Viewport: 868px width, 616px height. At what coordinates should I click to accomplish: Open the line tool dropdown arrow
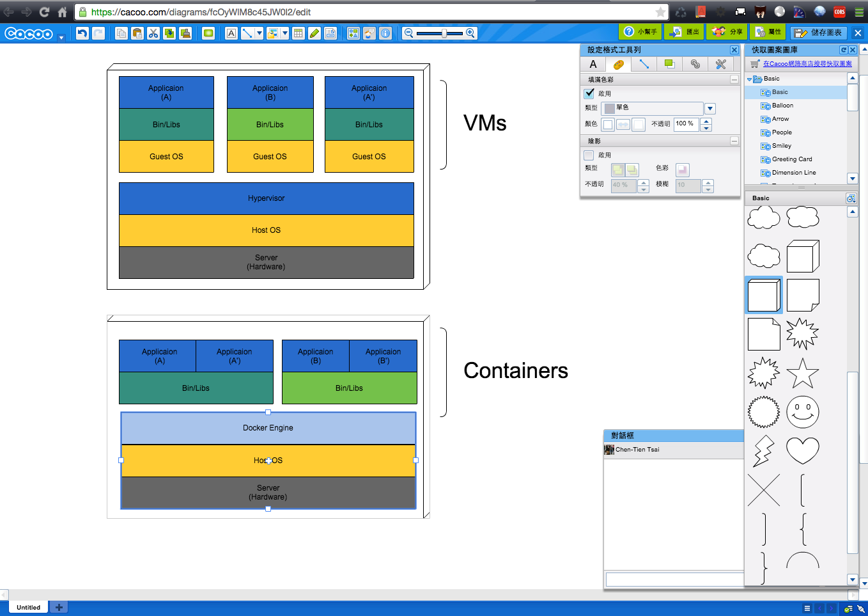[260, 33]
